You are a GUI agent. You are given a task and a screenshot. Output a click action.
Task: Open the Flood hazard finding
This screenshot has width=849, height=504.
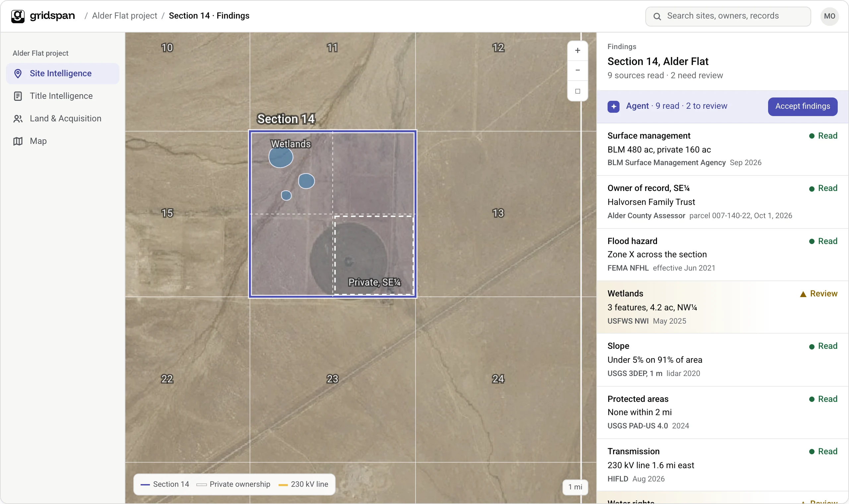(x=722, y=254)
